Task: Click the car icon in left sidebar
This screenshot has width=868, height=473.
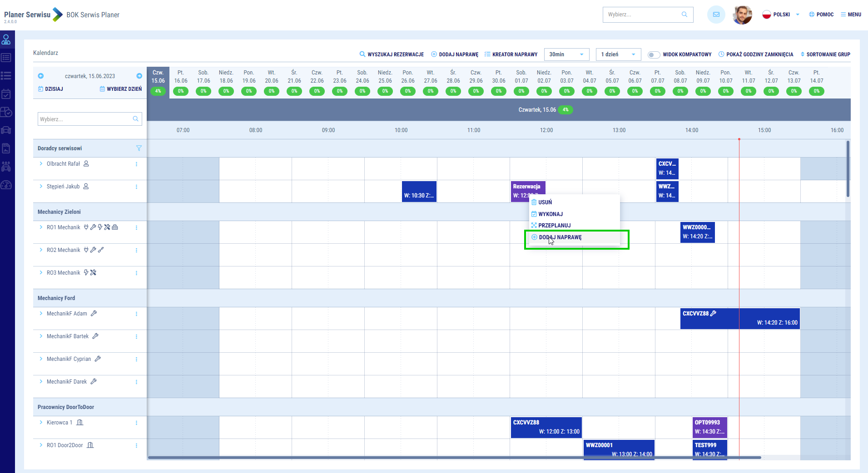Action: point(6,130)
